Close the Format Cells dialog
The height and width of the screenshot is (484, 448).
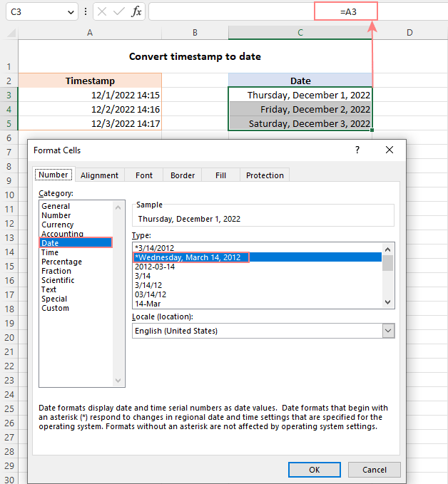(x=389, y=150)
